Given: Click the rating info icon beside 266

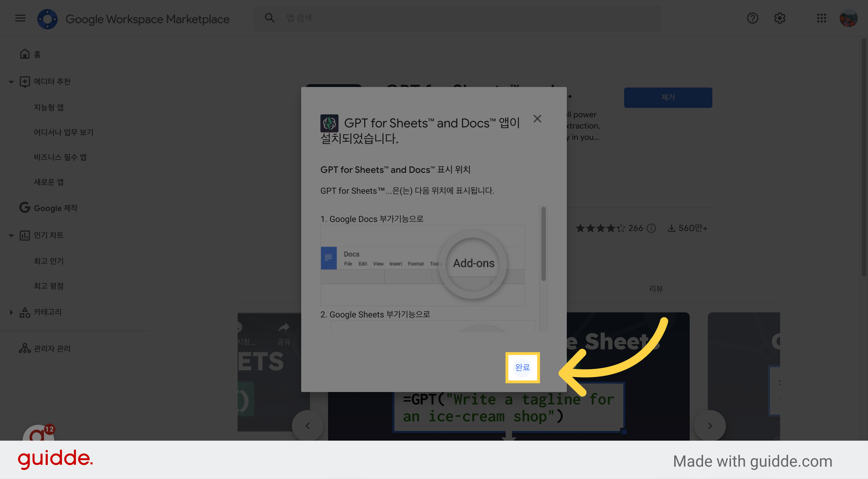Looking at the screenshot, I should (x=652, y=228).
